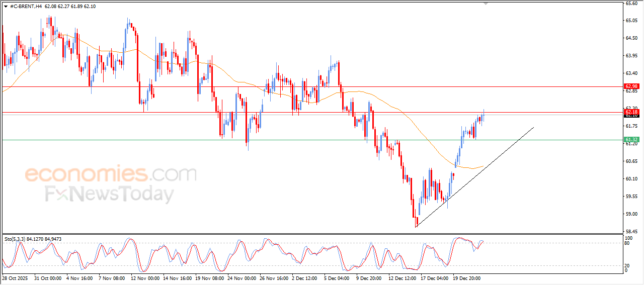Screen dimensions: 644x285
Task: Select the red 62.18 price label
Action: coord(631,112)
